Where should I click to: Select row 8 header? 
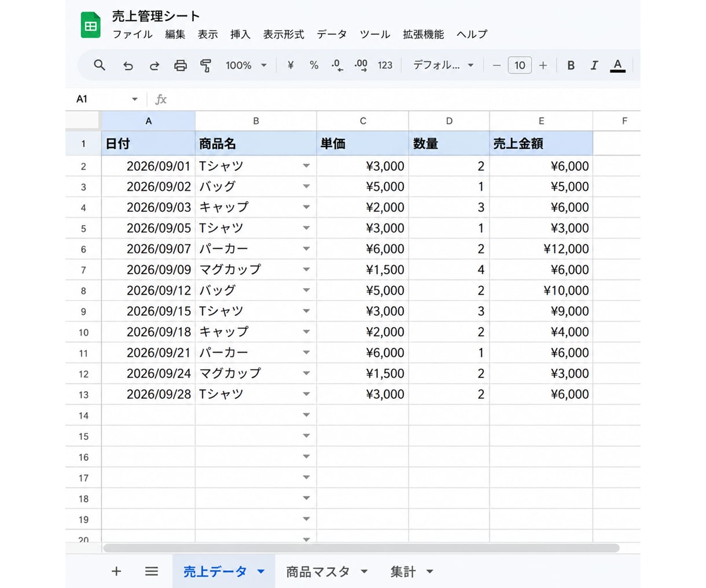pyautogui.click(x=83, y=291)
